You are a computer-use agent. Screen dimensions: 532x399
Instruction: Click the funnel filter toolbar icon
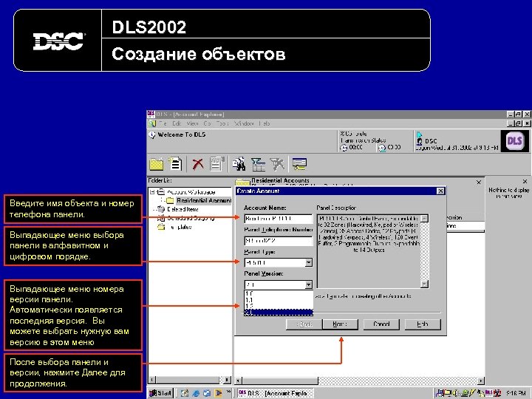point(258,164)
